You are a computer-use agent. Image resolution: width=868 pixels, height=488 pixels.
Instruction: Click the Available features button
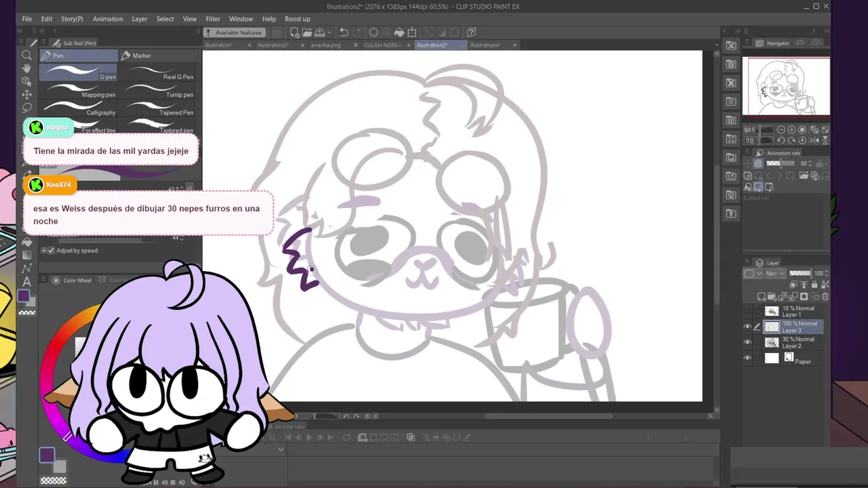tap(235, 33)
